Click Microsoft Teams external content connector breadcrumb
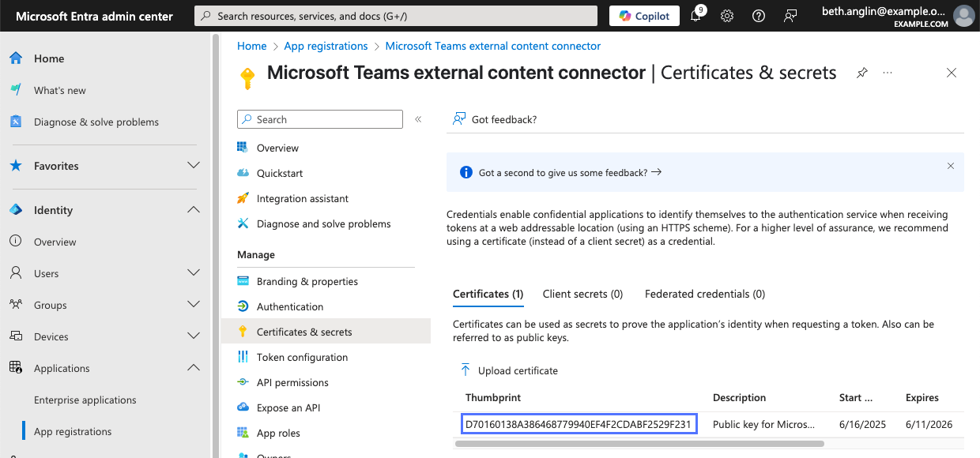Viewport: 980px width, 458px height. pyautogui.click(x=493, y=46)
